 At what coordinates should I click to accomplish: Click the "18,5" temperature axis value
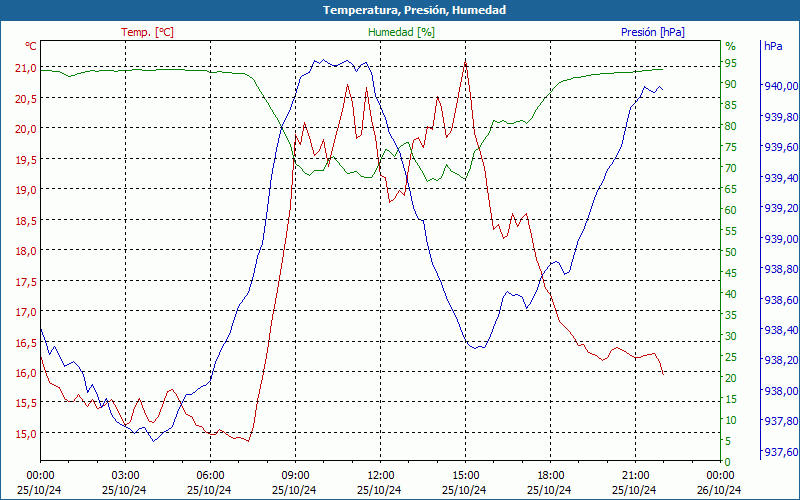[25, 220]
